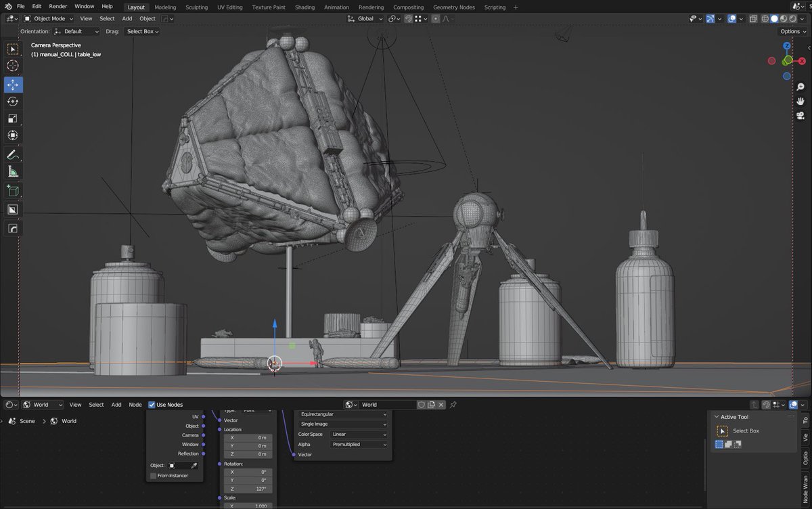
Task: Switch to the Geometry Nodes workspace tab
Action: pyautogui.click(x=454, y=7)
